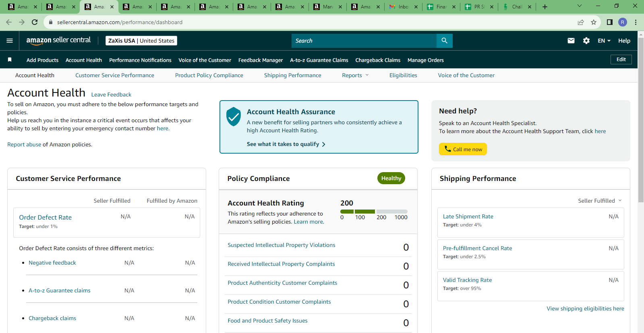Open Product Condition Customer Complaints
This screenshot has width=644, height=333.
point(279,302)
